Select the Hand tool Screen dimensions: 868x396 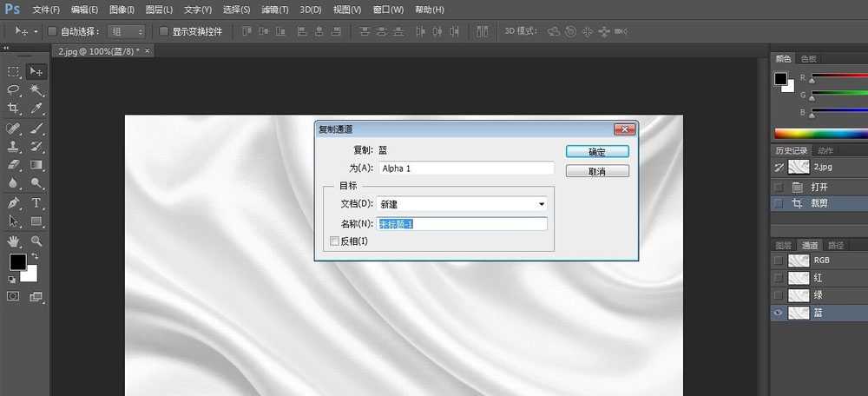tap(14, 241)
